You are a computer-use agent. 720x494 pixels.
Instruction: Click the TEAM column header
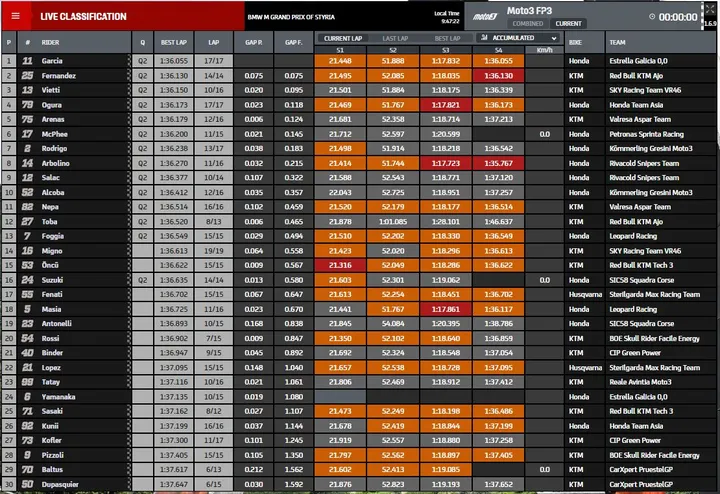(660, 42)
